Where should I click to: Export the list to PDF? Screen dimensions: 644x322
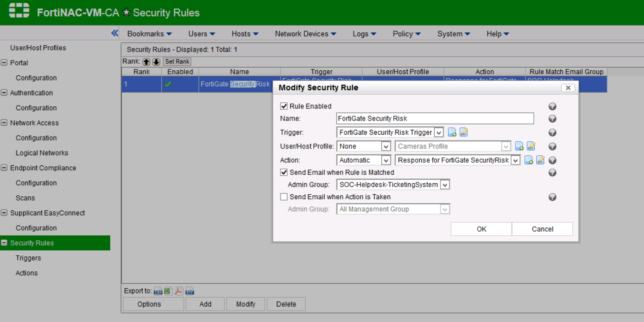click(x=179, y=291)
